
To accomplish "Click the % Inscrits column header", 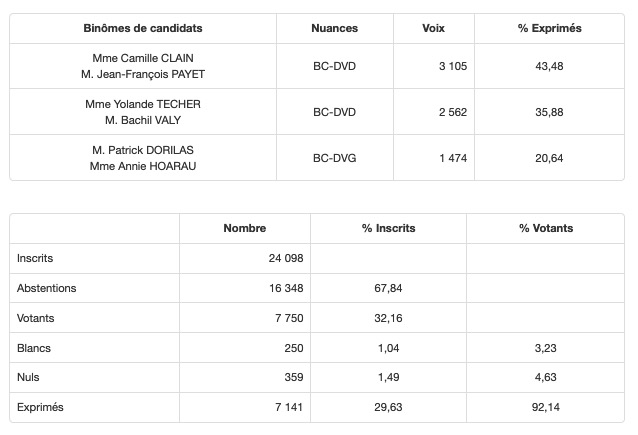I will [x=388, y=228].
